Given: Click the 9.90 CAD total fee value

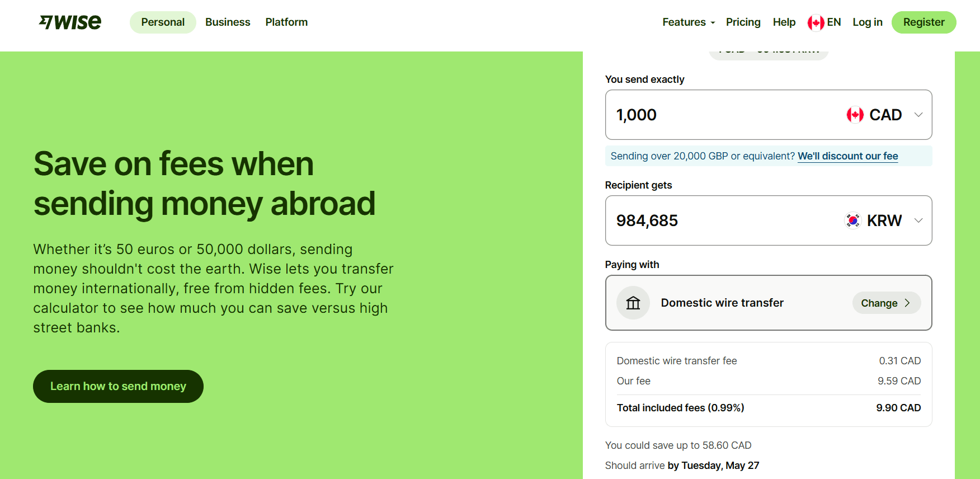Looking at the screenshot, I should [x=898, y=408].
